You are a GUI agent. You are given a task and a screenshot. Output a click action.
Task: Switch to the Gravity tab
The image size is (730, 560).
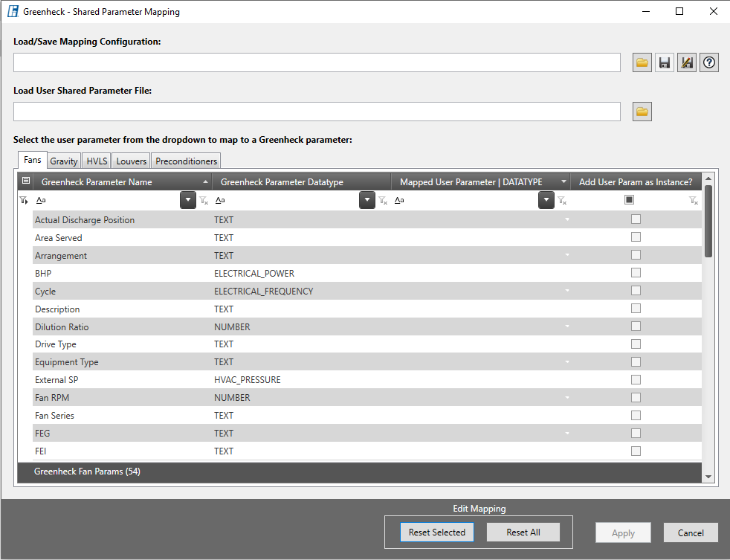64,161
